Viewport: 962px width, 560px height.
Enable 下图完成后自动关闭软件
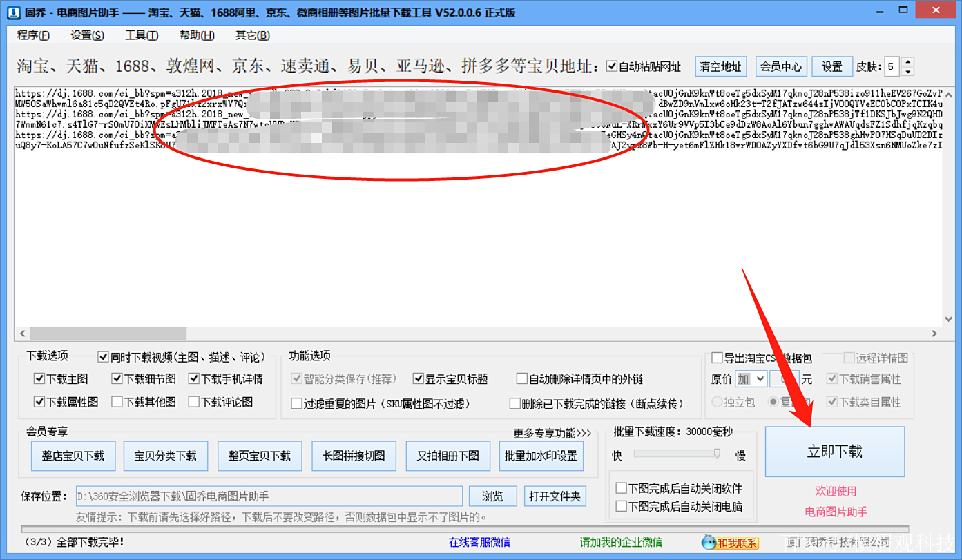(x=621, y=488)
